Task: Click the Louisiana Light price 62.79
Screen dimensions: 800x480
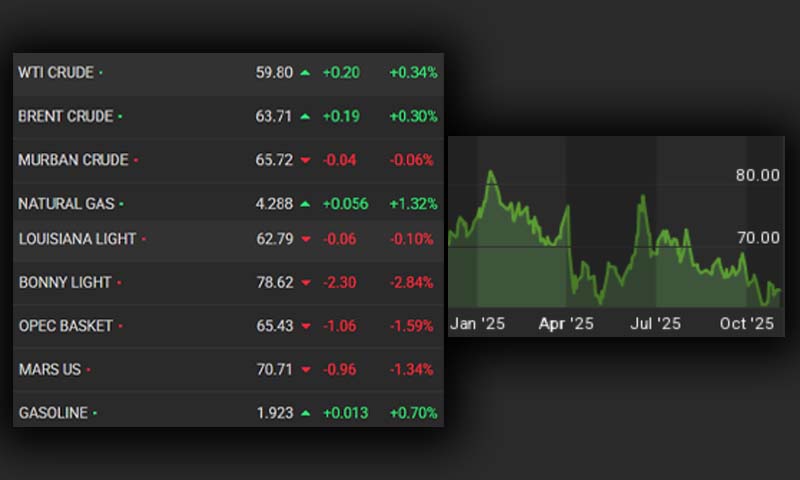Action: [274, 239]
